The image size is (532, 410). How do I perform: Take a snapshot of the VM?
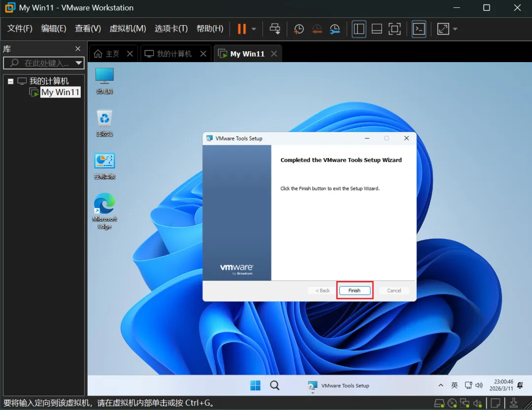[299, 29]
